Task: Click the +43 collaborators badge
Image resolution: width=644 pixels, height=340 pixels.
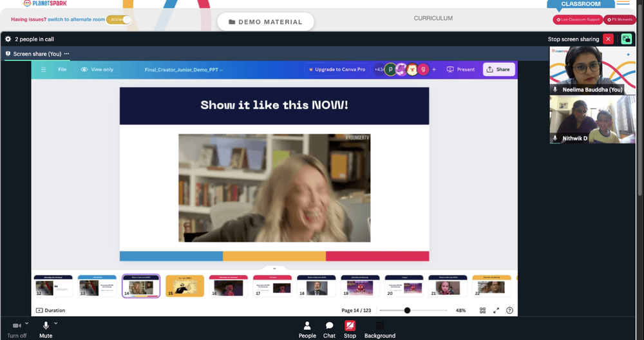Action: [379, 70]
